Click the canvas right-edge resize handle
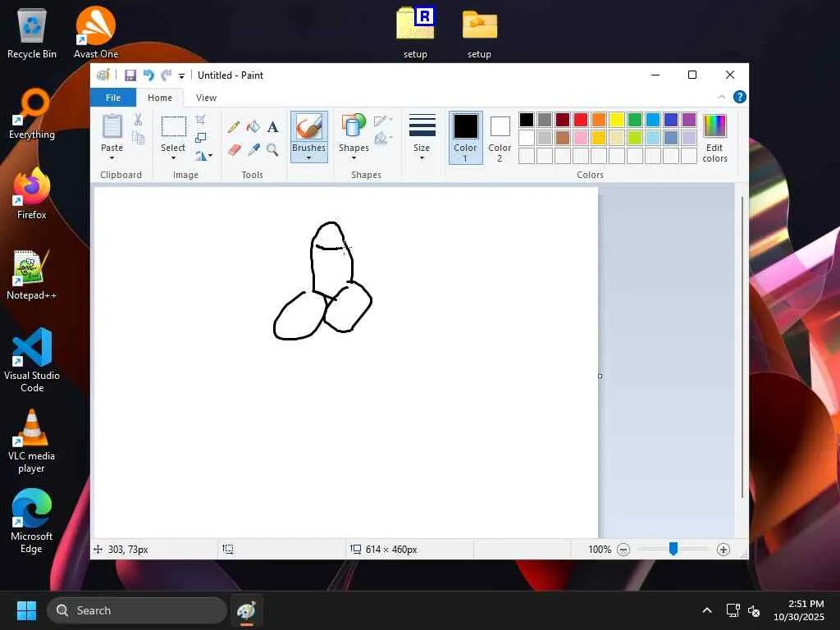Screen dimensions: 840x630 pyautogui.click(x=600, y=376)
